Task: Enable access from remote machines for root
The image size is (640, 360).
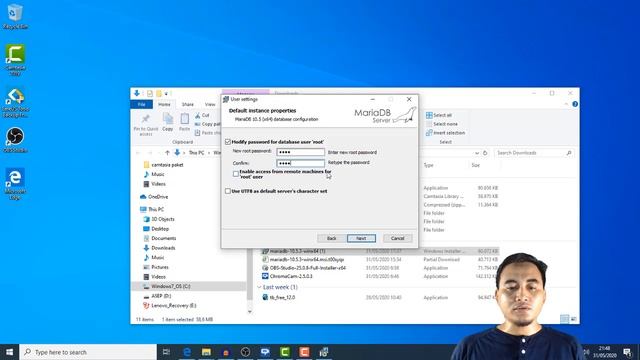Action: (236, 174)
